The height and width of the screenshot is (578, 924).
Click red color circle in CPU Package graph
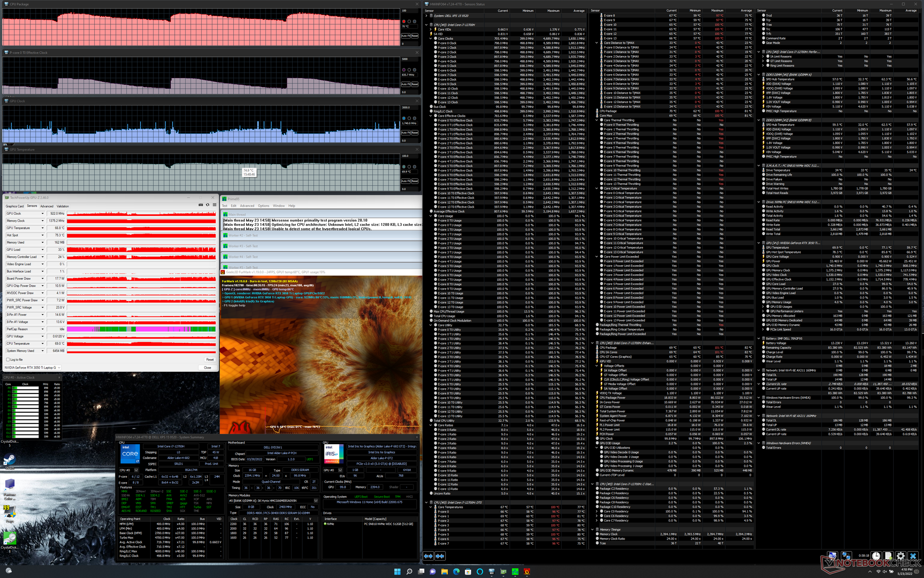pos(404,22)
